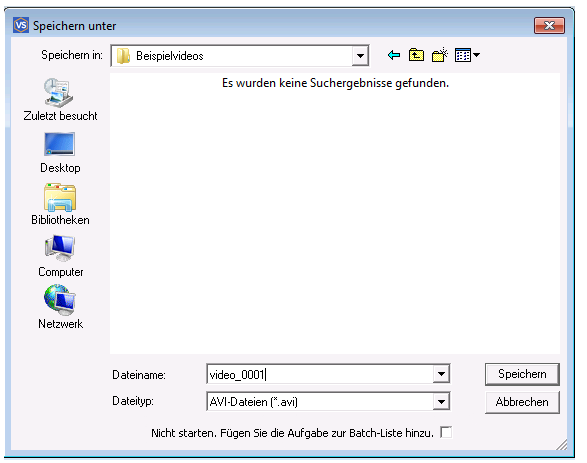Open the Netzwerk location
The width and height of the screenshot is (587, 463).
pyautogui.click(x=60, y=307)
